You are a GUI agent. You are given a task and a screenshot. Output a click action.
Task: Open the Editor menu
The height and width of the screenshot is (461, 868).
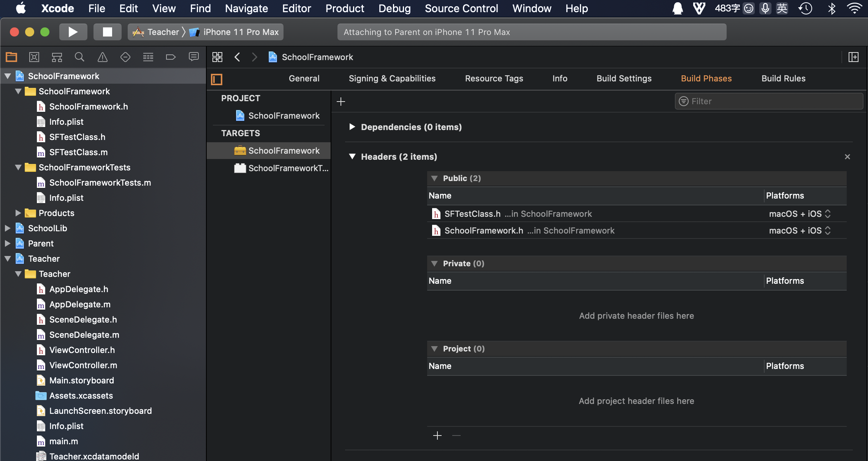296,8
